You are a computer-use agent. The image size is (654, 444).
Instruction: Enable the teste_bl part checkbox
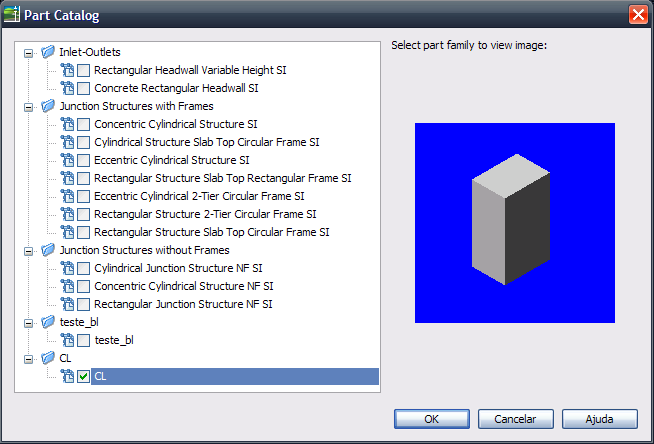click(83, 341)
